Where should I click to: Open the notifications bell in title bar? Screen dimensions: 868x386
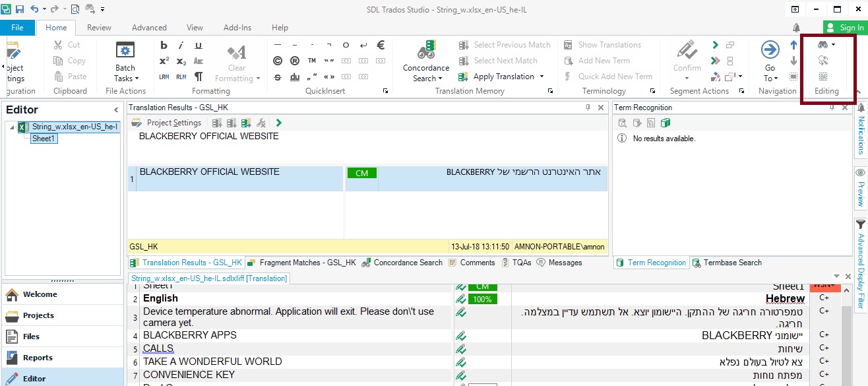pos(797,28)
